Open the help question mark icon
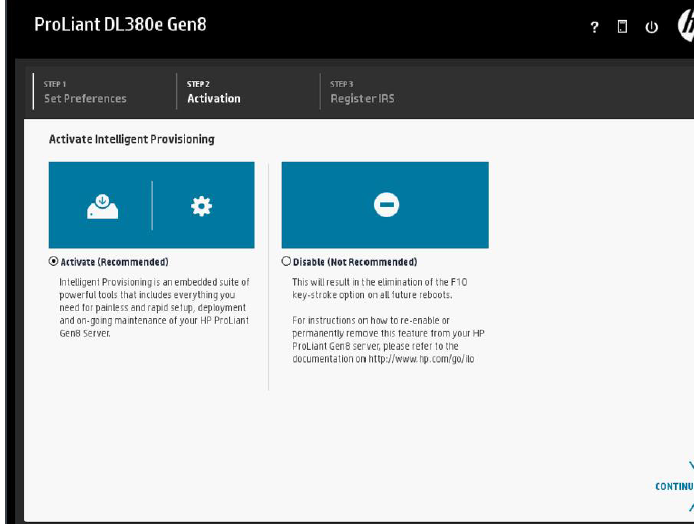694x524 pixels. (595, 27)
